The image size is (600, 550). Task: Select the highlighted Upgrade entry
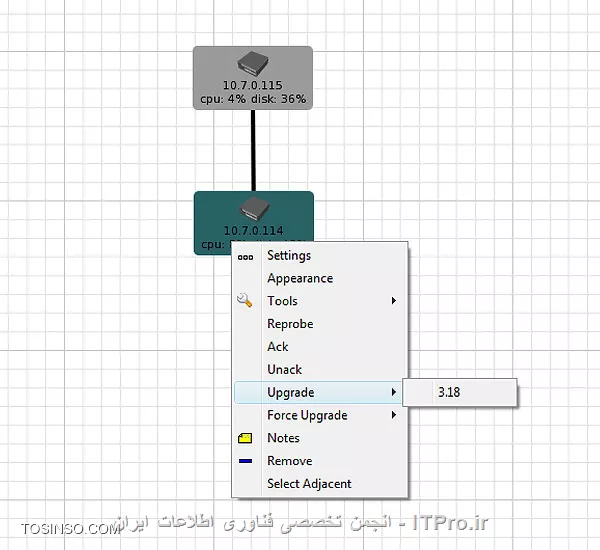point(320,392)
